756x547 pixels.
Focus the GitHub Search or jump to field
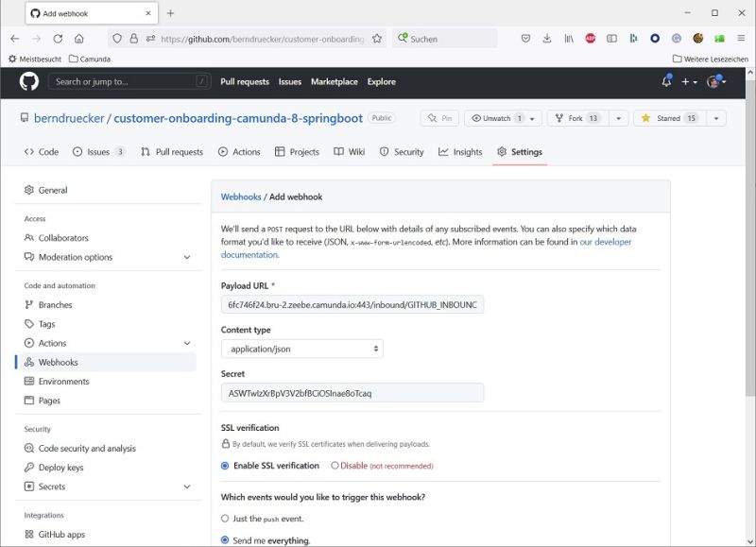[x=129, y=81]
